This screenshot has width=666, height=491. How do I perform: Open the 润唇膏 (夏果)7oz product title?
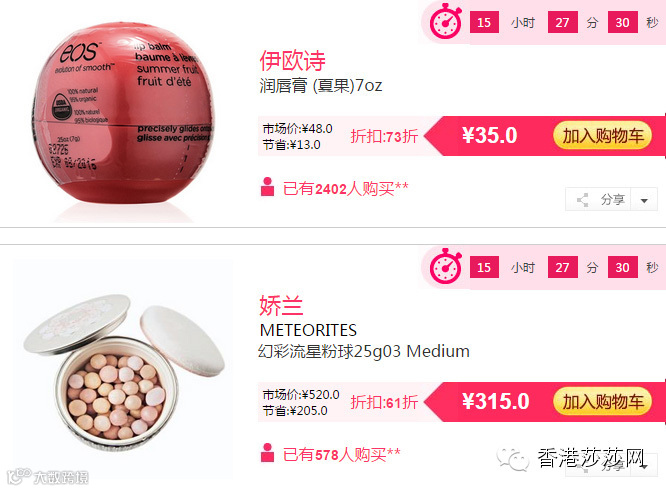[x=321, y=85]
